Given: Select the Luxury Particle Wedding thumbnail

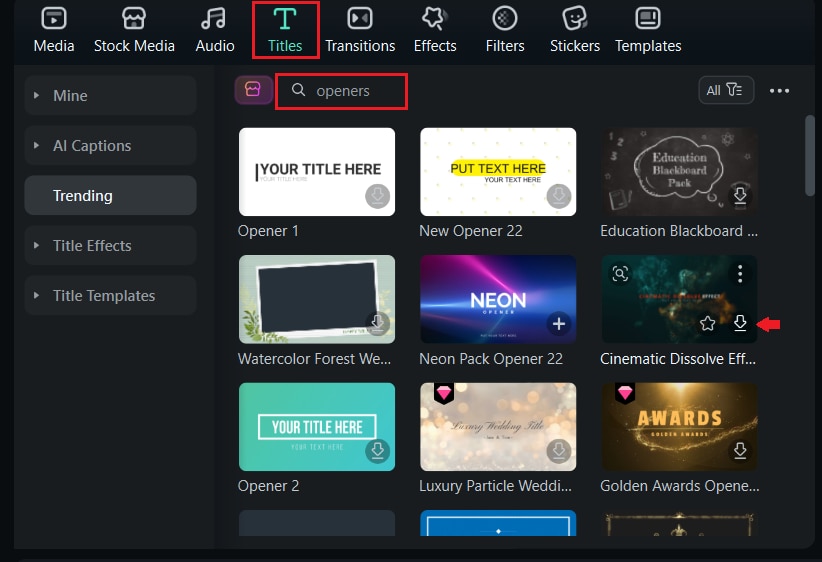Looking at the screenshot, I should coord(498,427).
